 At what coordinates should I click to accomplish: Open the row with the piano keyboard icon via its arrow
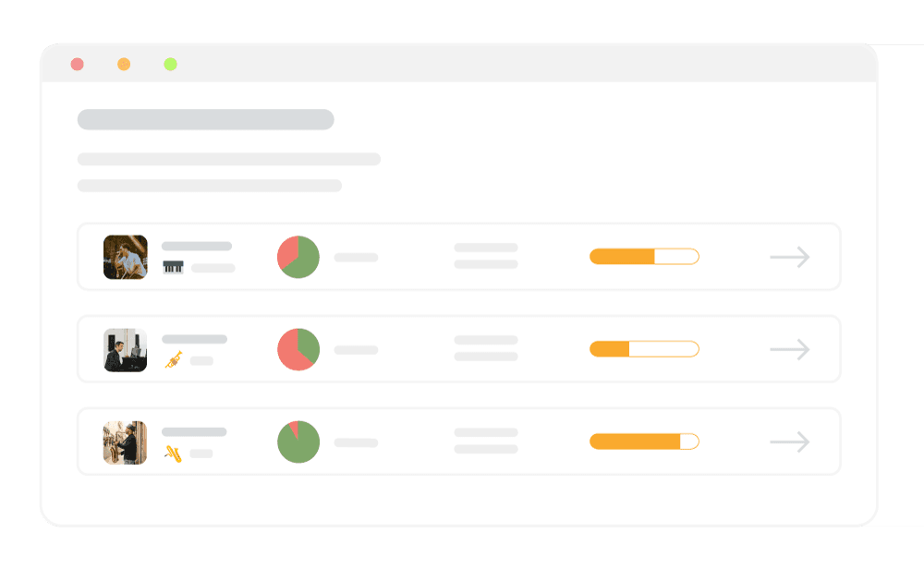click(x=789, y=257)
